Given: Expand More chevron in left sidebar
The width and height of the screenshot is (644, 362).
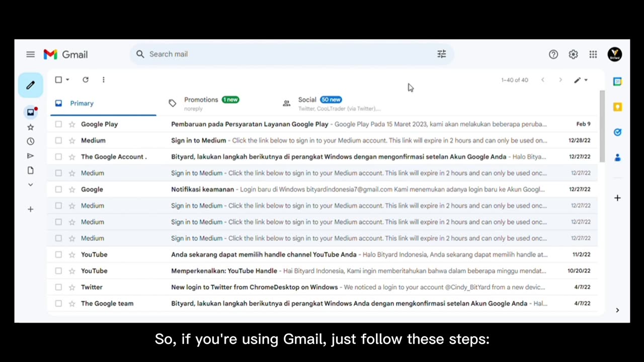Looking at the screenshot, I should (x=31, y=185).
